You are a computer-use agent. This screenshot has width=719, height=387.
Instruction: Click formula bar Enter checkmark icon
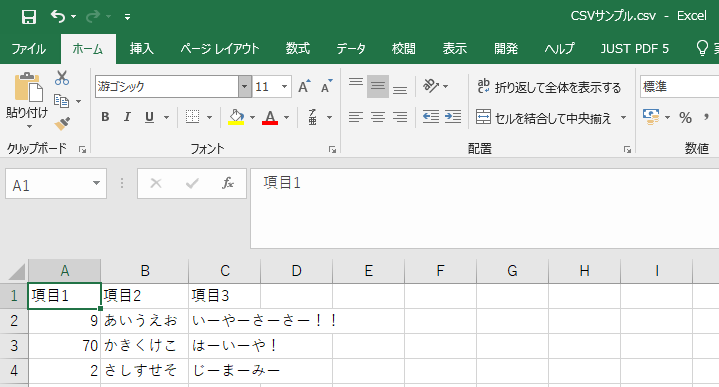(x=192, y=183)
